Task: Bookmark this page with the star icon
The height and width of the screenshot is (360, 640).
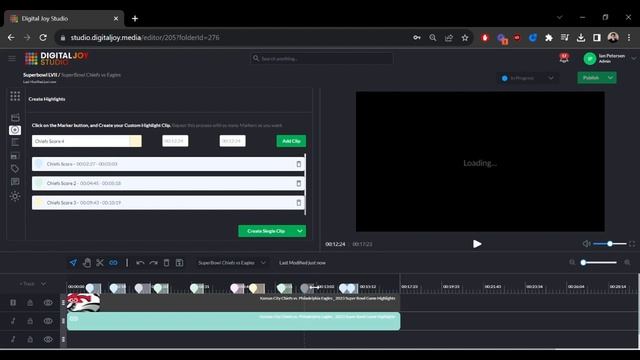Action: (465, 38)
